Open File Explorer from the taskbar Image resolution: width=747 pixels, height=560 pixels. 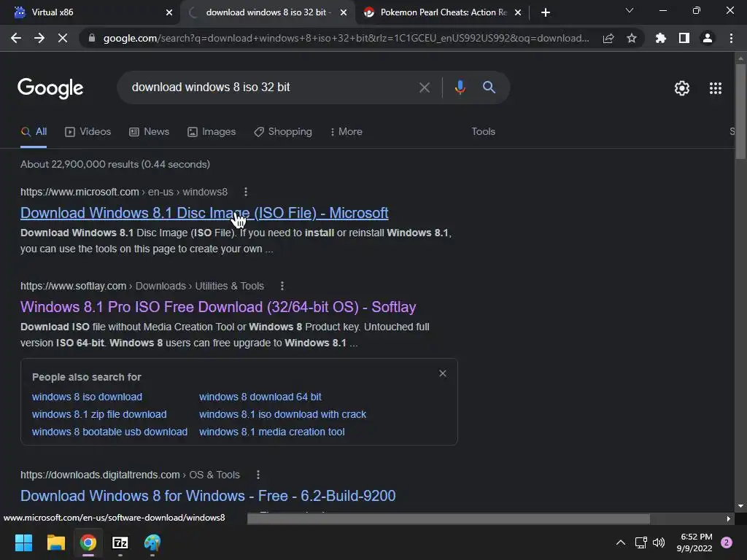[x=55, y=542]
